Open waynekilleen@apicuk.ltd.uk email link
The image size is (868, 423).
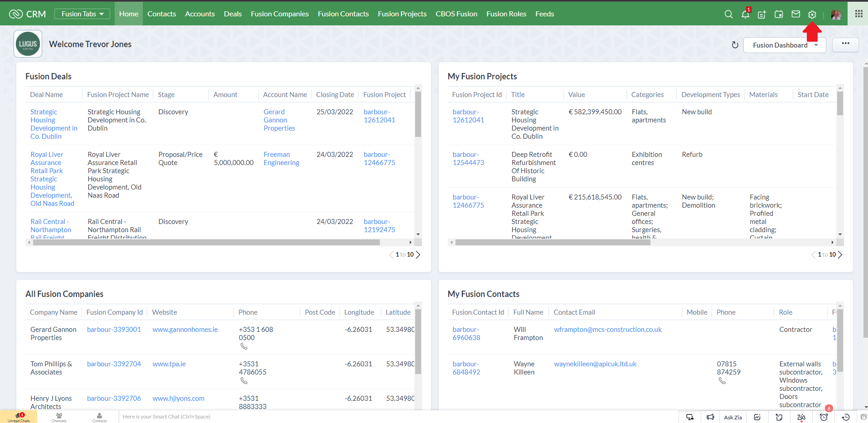[595, 364]
